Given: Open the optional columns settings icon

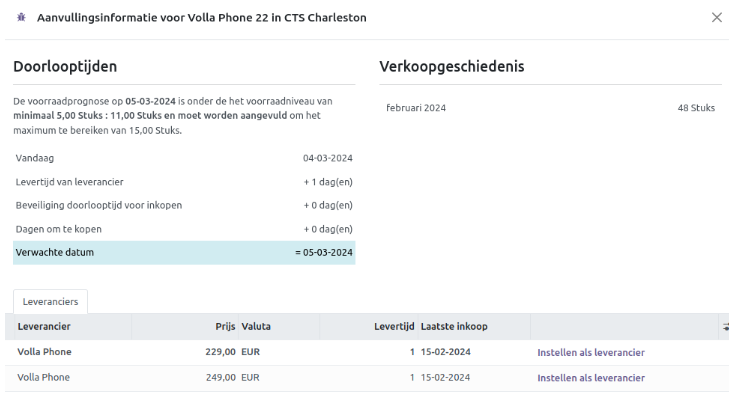Looking at the screenshot, I should pos(724,327).
